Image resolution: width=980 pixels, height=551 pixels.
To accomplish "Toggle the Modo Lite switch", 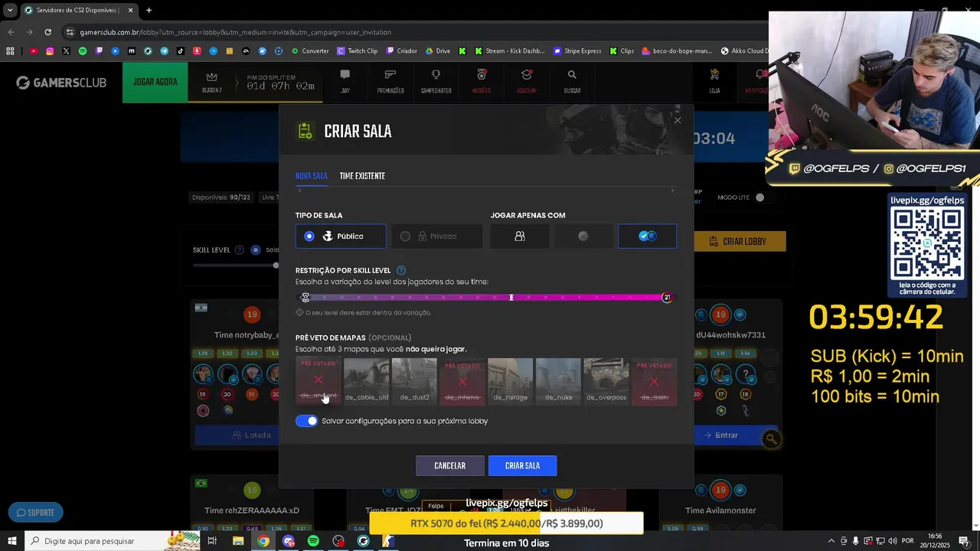I will 759,197.
